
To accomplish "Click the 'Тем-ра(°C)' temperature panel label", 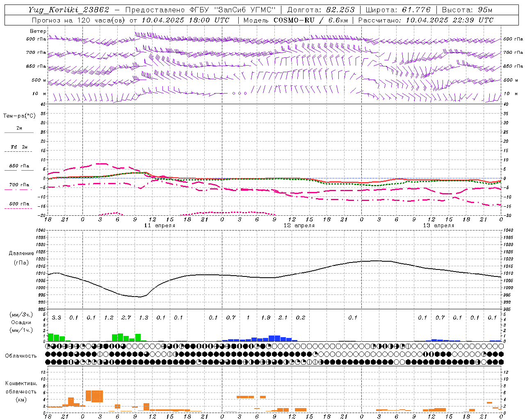I will click(19, 116).
